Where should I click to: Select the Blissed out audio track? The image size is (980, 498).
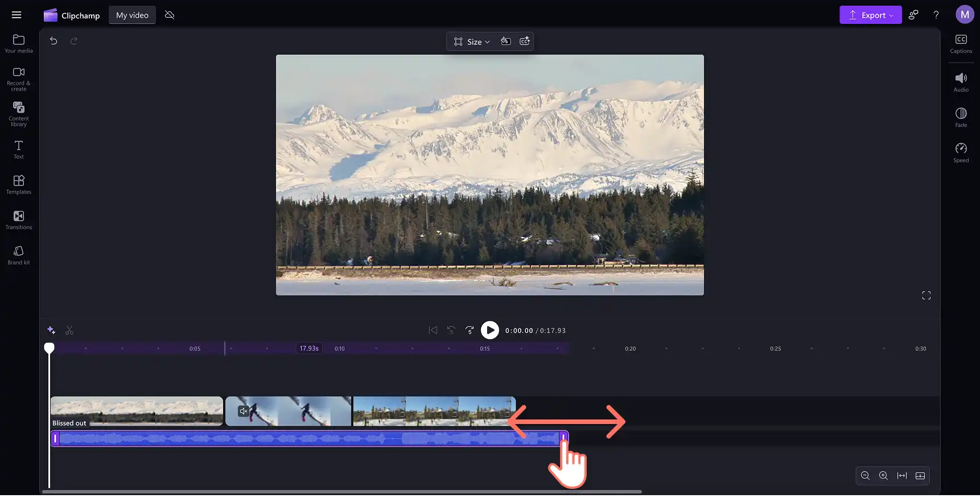point(309,438)
